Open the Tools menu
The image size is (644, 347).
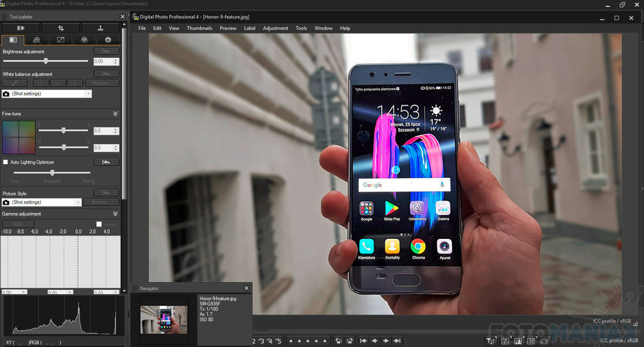[x=301, y=28]
